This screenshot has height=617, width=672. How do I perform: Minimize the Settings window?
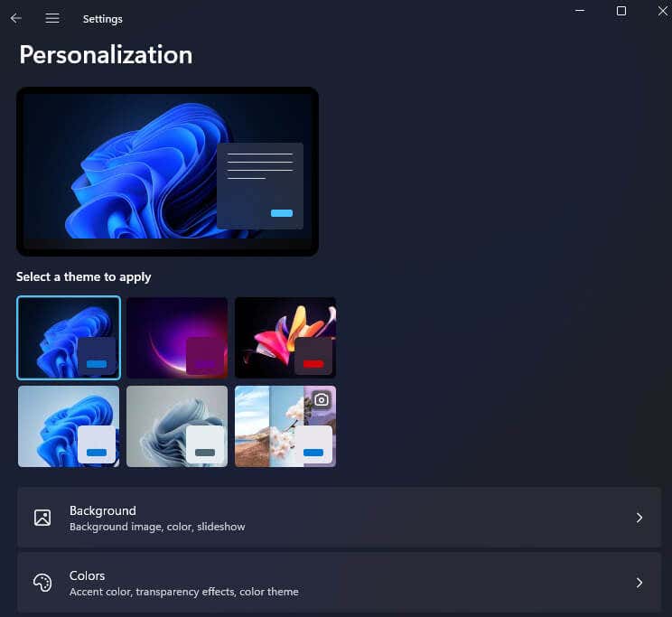[x=580, y=11]
